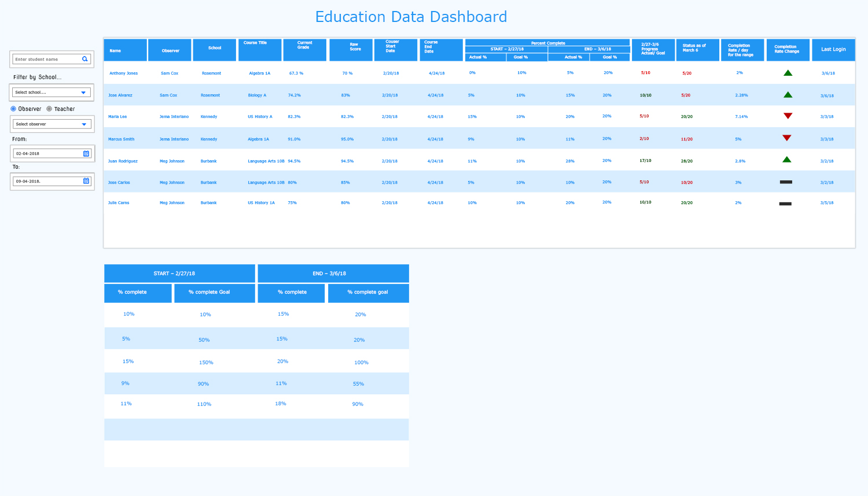Image resolution: width=868 pixels, height=496 pixels.
Task: Click US History A course cell
Action: pos(260,117)
